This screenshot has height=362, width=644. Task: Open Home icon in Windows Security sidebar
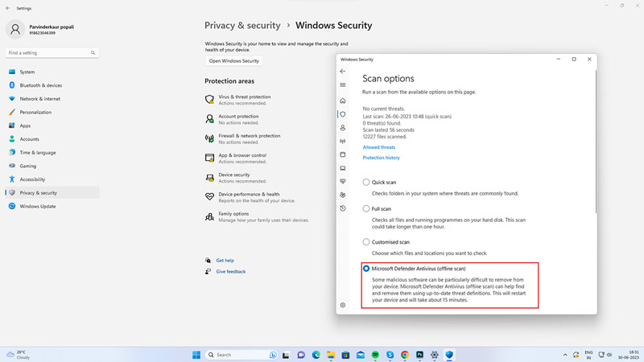(343, 101)
